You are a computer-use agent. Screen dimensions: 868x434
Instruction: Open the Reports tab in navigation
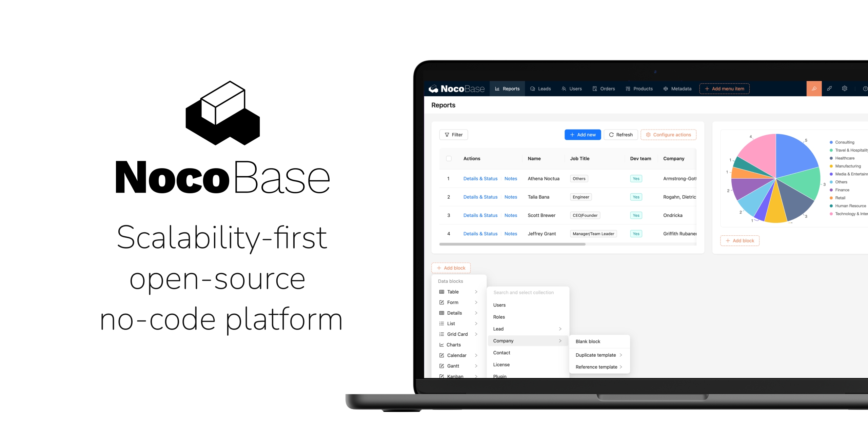click(508, 88)
